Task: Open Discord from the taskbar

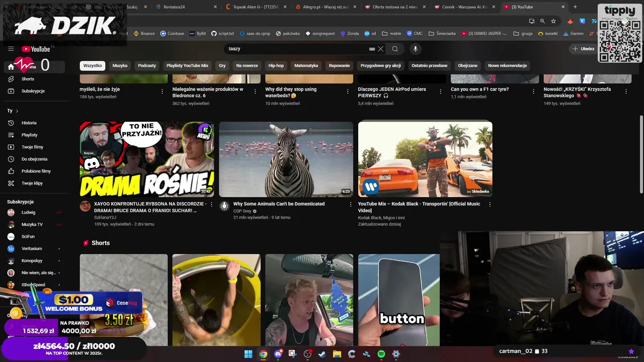Action: click(278, 354)
